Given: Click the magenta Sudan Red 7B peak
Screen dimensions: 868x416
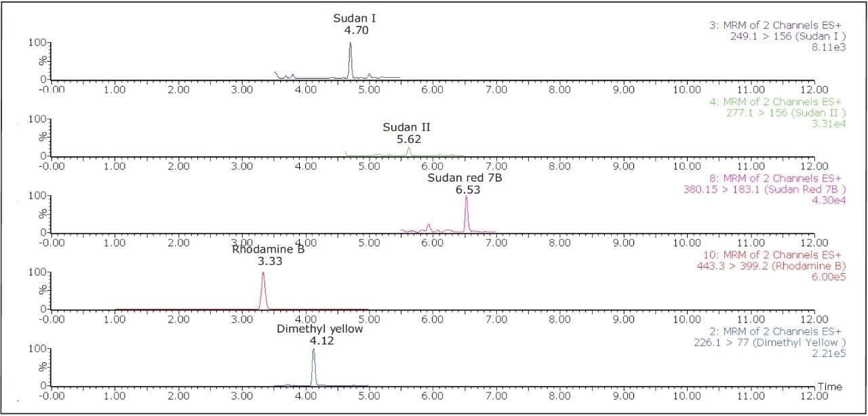Looking at the screenshot, I should (466, 214).
